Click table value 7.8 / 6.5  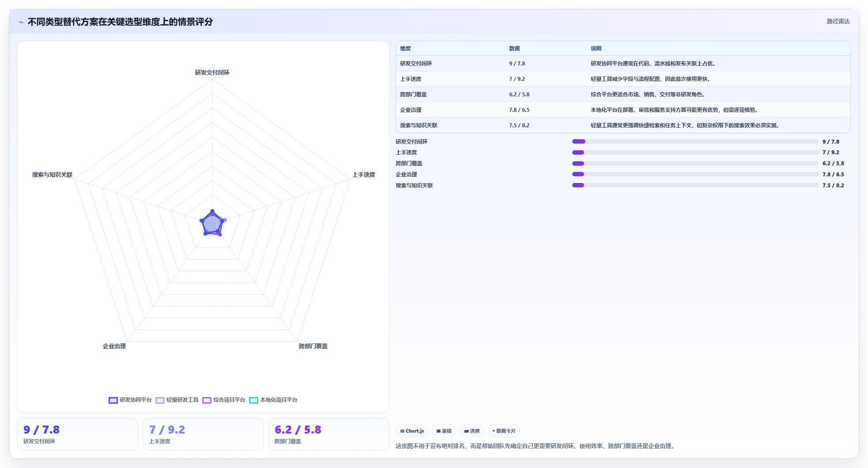[519, 110]
